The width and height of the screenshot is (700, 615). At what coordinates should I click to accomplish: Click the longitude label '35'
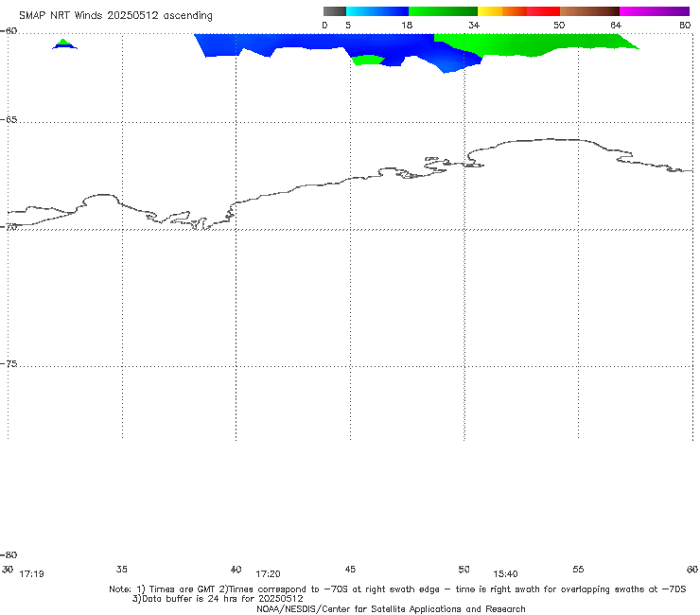click(x=121, y=569)
